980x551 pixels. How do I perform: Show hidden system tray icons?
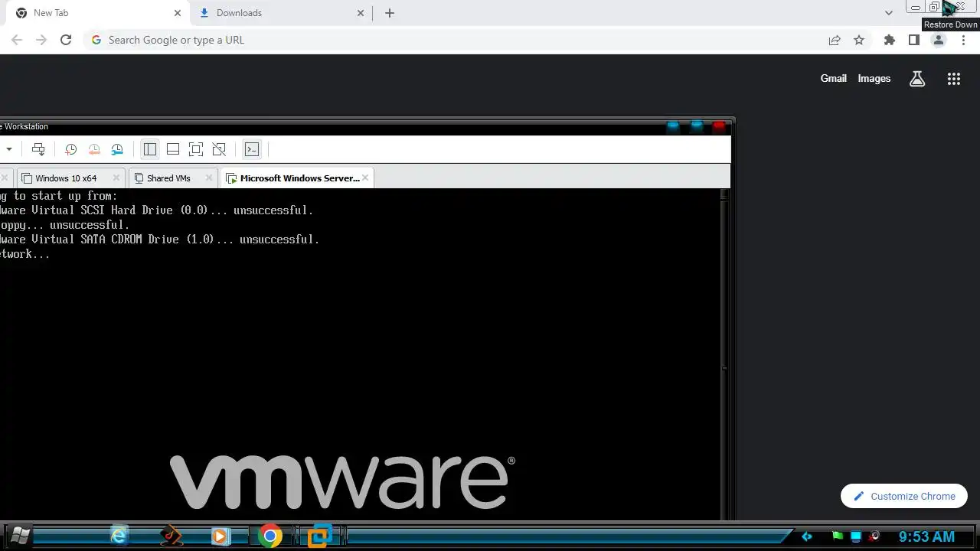(806, 536)
